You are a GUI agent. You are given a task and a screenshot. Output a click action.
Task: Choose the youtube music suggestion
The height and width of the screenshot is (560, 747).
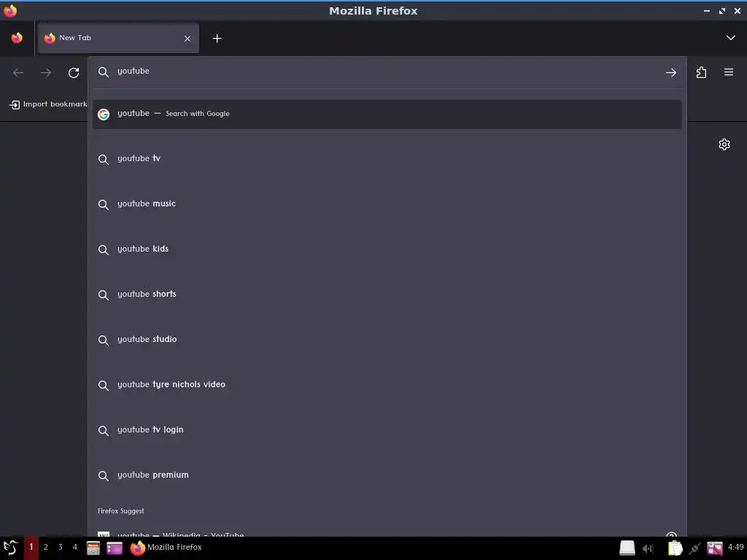point(387,204)
